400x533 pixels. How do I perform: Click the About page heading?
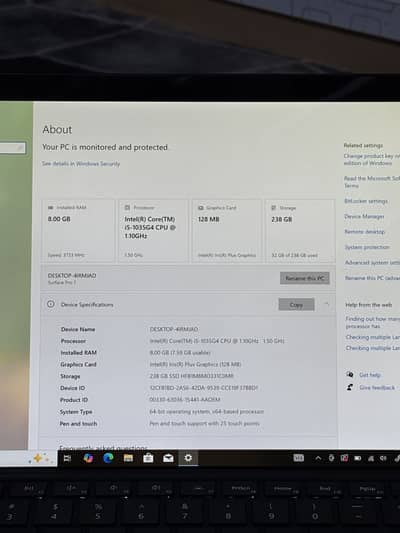(57, 130)
